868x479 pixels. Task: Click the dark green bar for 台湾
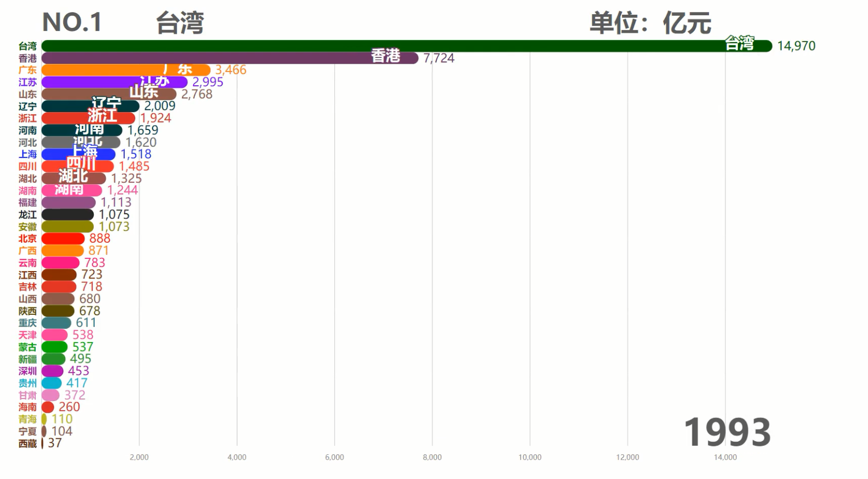pos(407,46)
